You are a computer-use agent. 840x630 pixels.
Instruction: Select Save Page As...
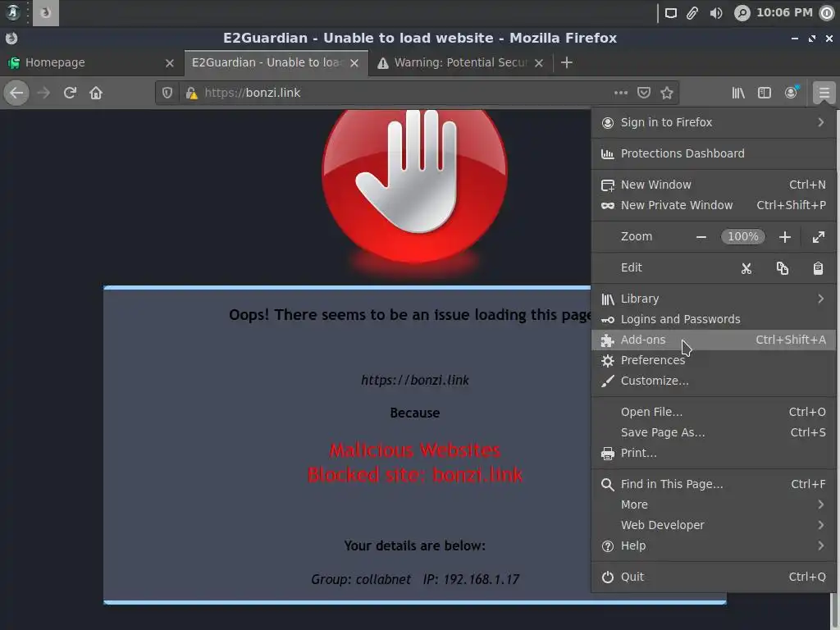[x=713, y=432]
